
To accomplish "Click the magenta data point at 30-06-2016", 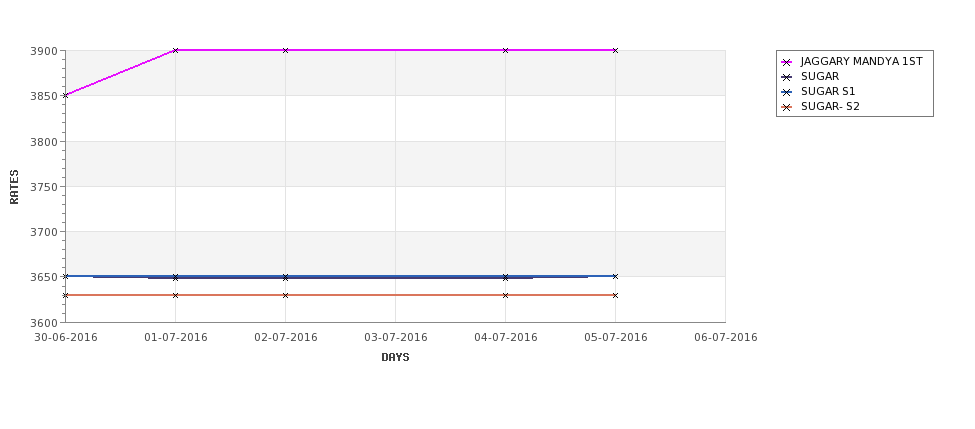I will point(65,96).
